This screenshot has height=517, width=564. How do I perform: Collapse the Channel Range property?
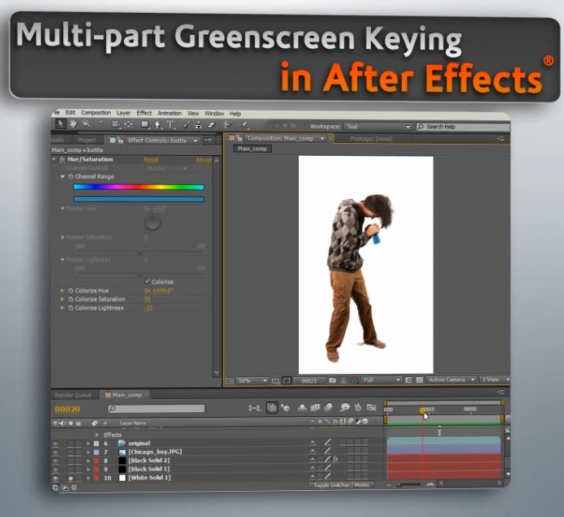63,177
